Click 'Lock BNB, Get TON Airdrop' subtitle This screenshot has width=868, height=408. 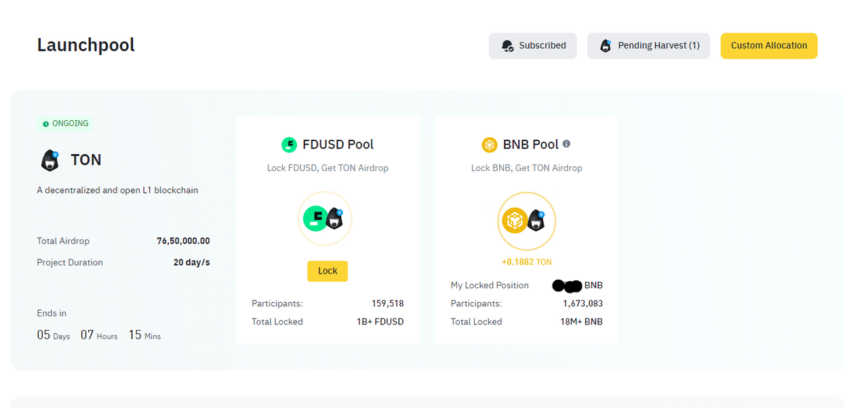click(526, 168)
